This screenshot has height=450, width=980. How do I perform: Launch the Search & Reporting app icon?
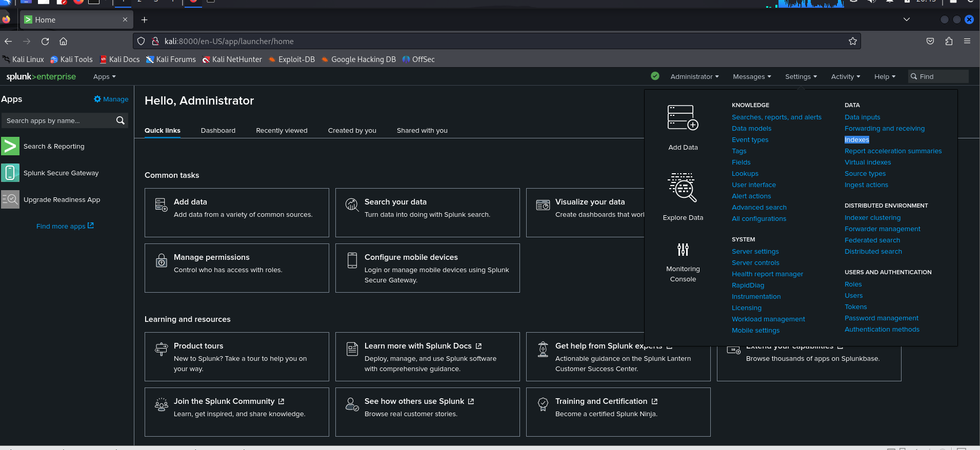tap(10, 146)
